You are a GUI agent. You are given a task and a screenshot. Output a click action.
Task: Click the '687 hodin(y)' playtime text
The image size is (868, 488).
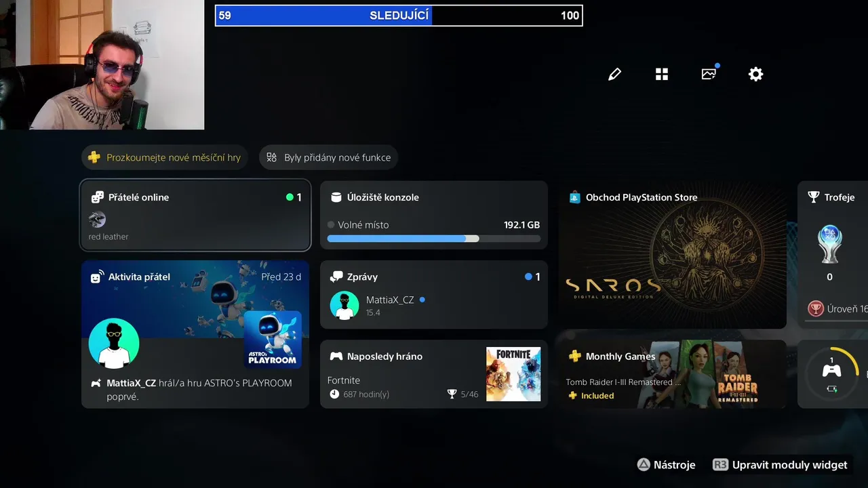click(x=366, y=394)
